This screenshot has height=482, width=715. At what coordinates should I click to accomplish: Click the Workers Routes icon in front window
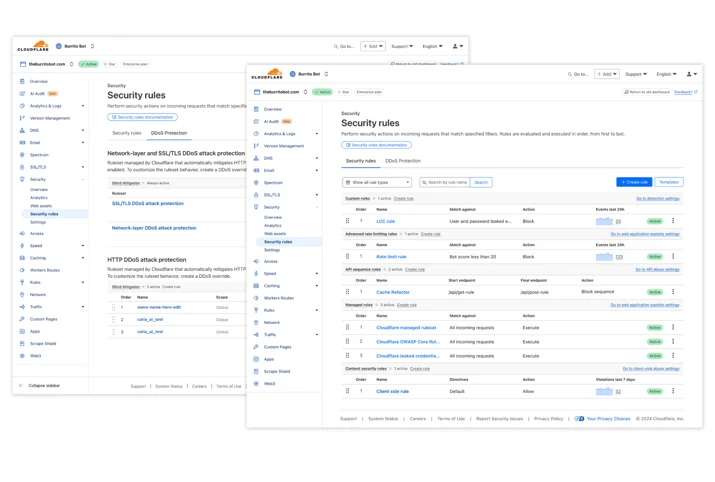[x=256, y=298]
